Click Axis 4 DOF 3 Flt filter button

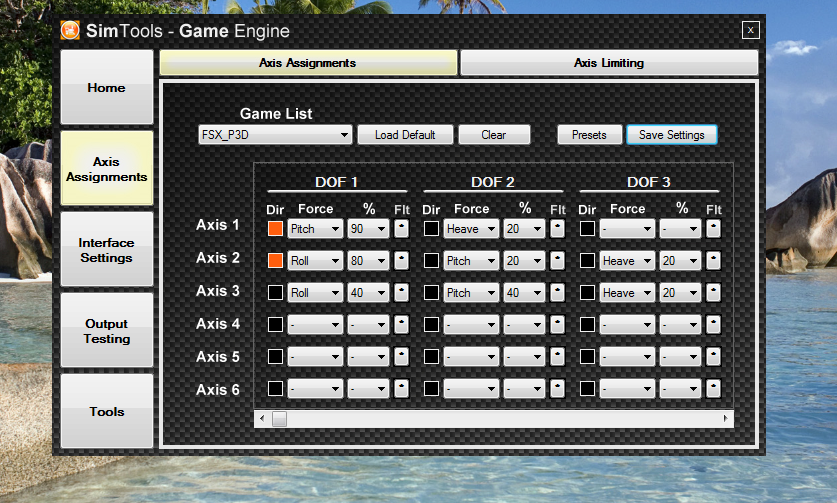tap(713, 325)
